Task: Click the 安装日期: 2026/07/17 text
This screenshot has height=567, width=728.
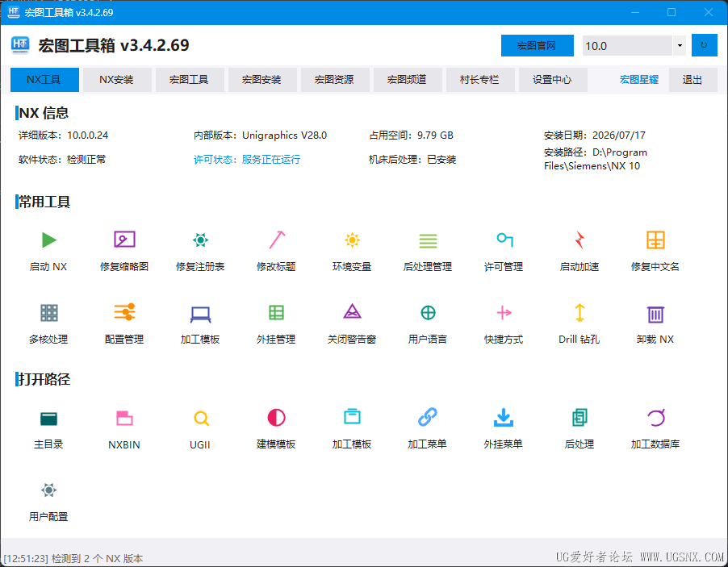Action: pyautogui.click(x=595, y=135)
